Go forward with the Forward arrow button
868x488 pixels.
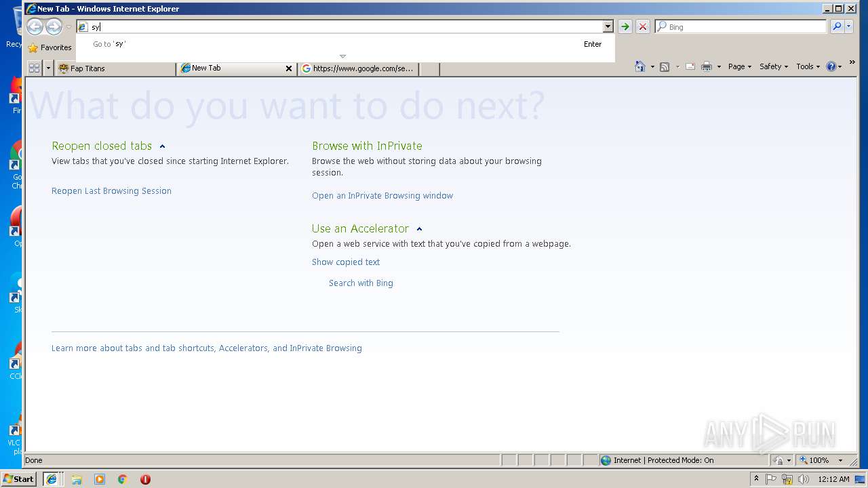[54, 26]
